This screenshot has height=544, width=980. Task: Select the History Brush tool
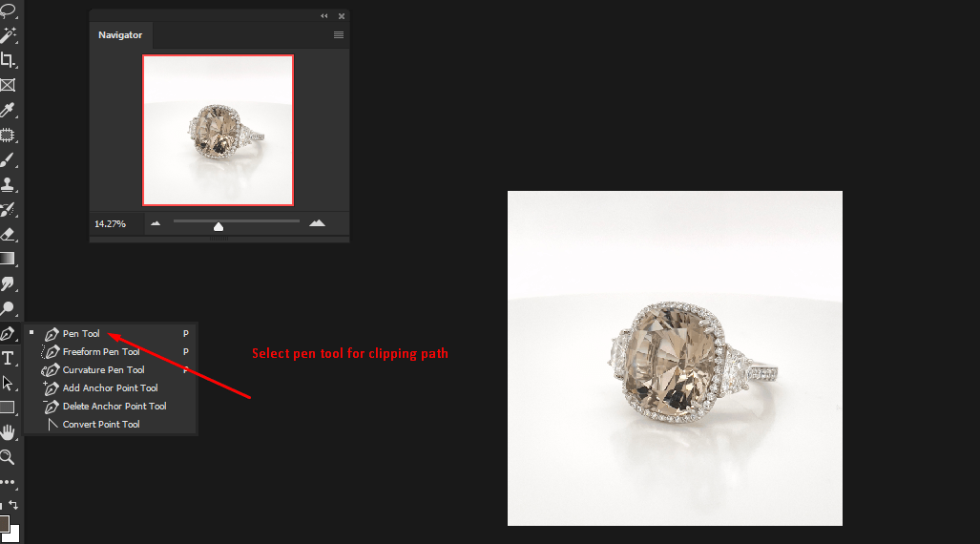pyautogui.click(x=9, y=209)
